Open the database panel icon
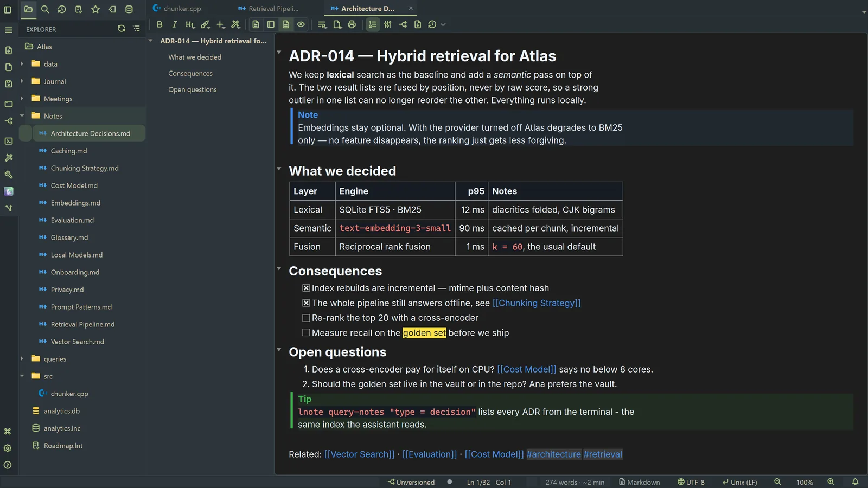 (x=129, y=9)
